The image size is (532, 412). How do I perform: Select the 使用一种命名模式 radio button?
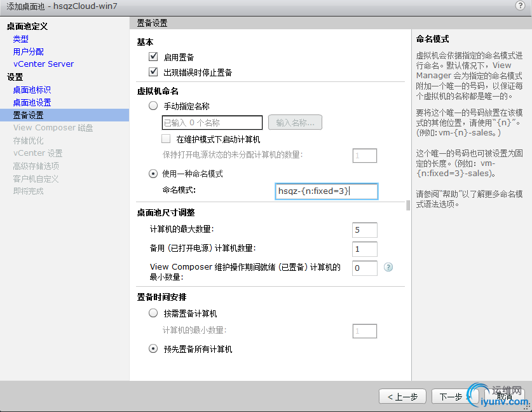click(153, 174)
